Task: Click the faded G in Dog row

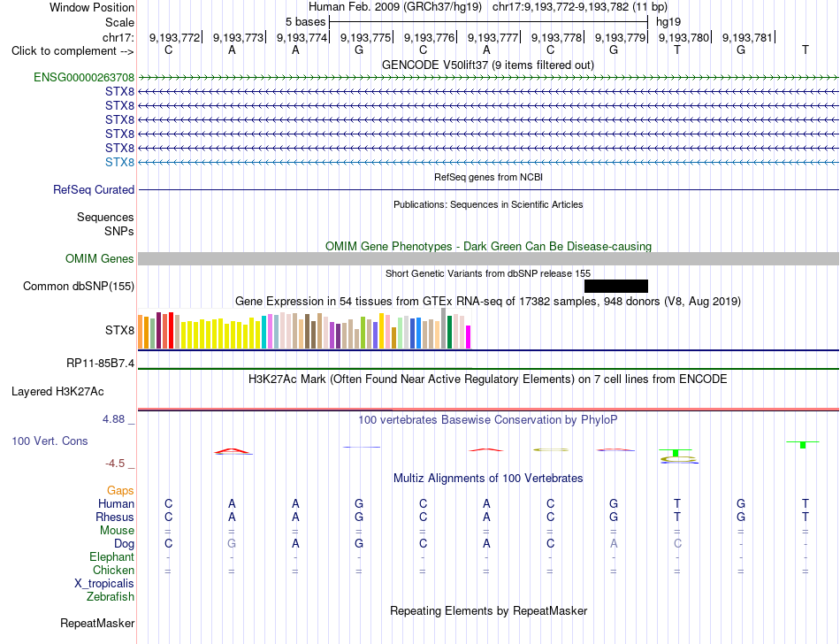Action: click(x=232, y=544)
